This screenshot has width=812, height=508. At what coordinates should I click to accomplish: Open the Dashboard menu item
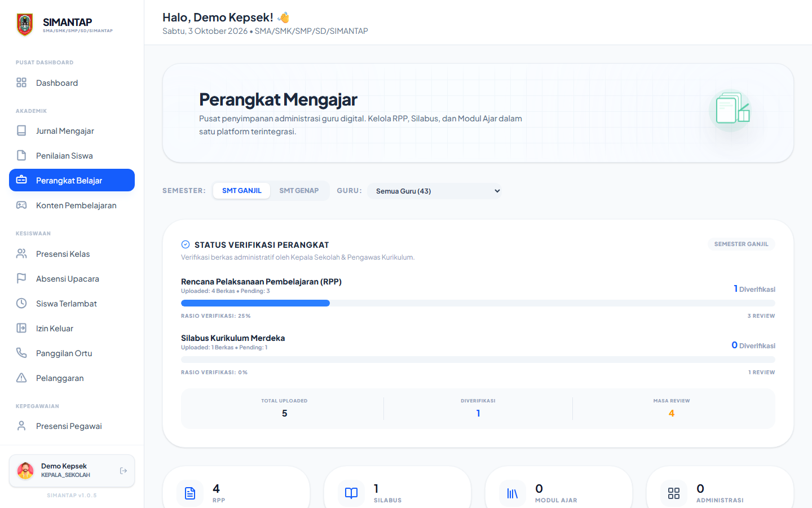pyautogui.click(x=72, y=83)
